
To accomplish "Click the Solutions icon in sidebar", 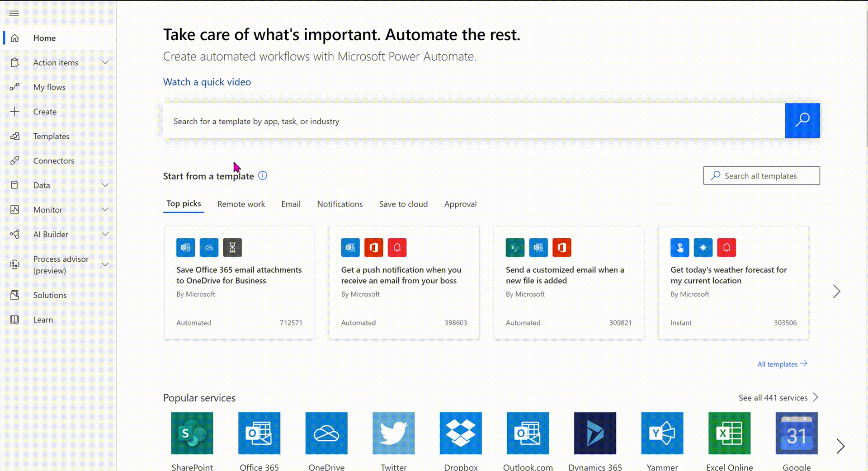I will [14, 295].
